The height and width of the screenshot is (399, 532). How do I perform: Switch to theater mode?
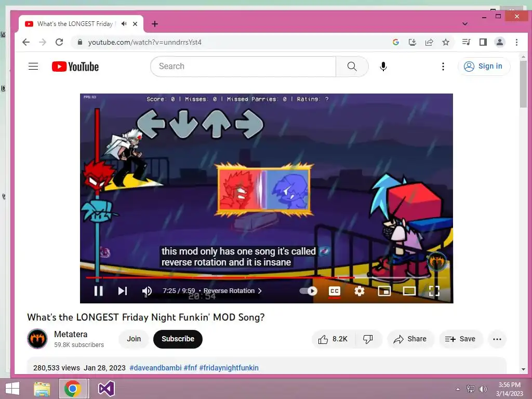[x=409, y=291]
